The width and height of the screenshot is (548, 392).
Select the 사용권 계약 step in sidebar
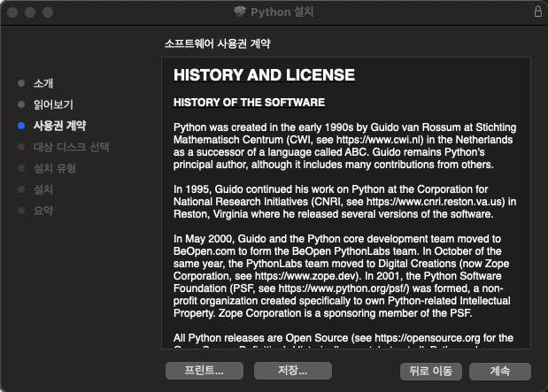tap(60, 126)
